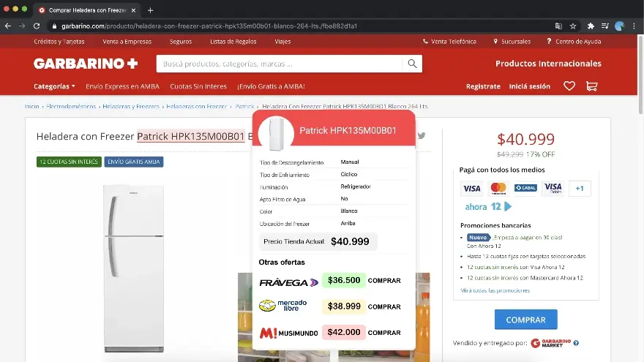
Task: Click the translate page icon in address bar
Action: [x=558, y=26]
